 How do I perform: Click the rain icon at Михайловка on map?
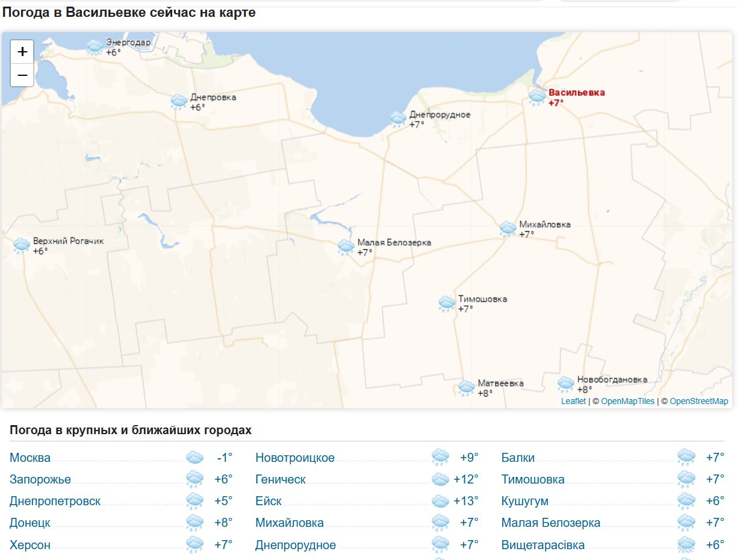pos(508,229)
